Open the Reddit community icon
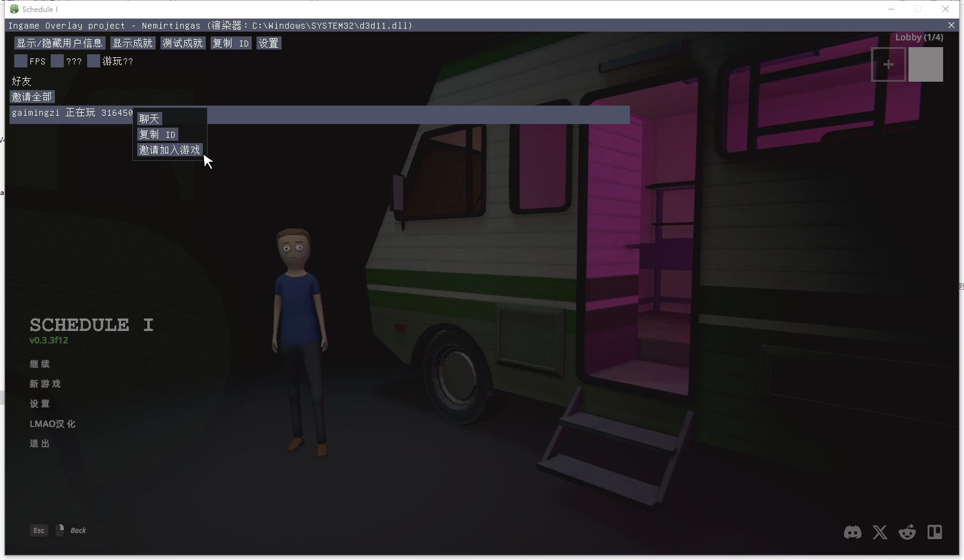Screen dimensions: 964x560 tap(907, 532)
